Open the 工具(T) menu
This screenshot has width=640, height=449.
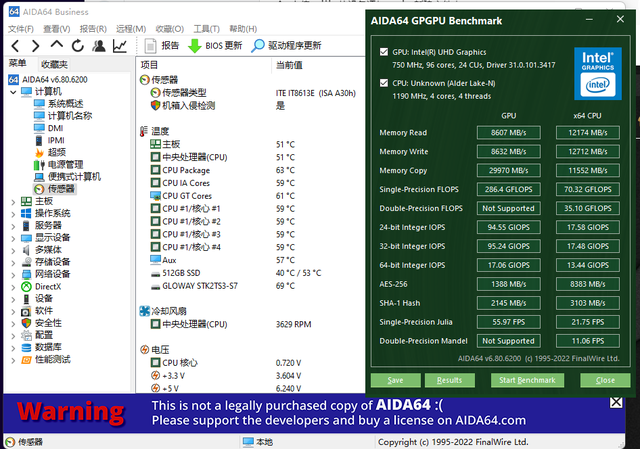207,29
